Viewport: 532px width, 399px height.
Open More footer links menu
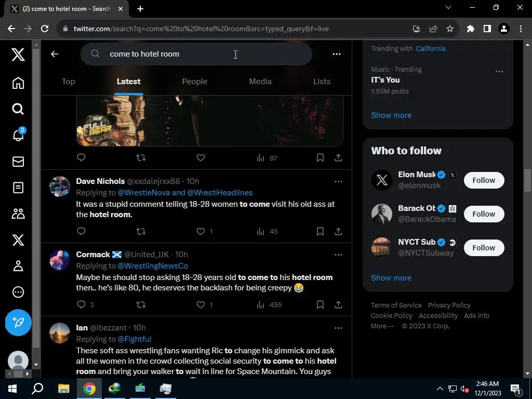pos(382,326)
